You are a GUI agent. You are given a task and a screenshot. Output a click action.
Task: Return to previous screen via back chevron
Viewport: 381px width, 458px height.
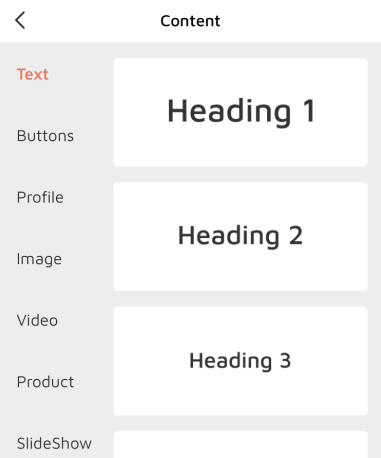20,20
